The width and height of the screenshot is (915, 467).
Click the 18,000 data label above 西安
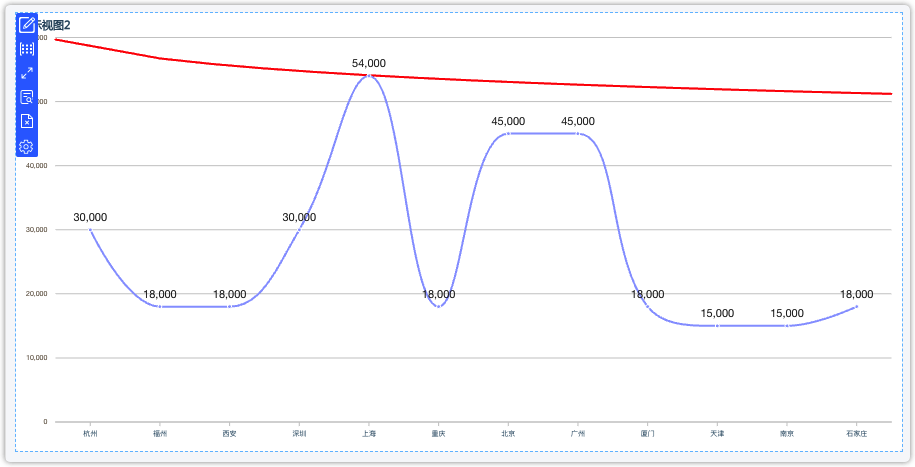[229, 294]
